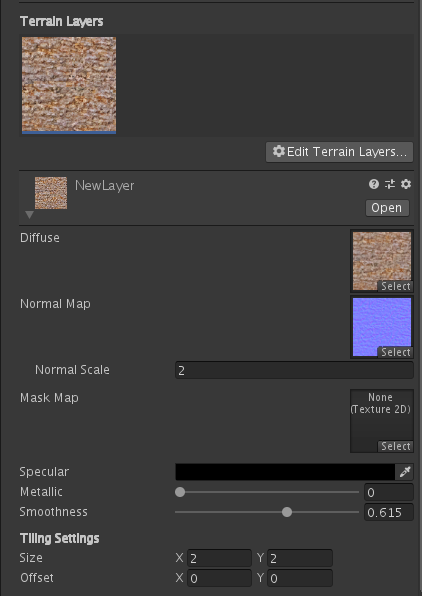Click the Specular black color swatch
This screenshot has width=422, height=596.
click(x=285, y=472)
